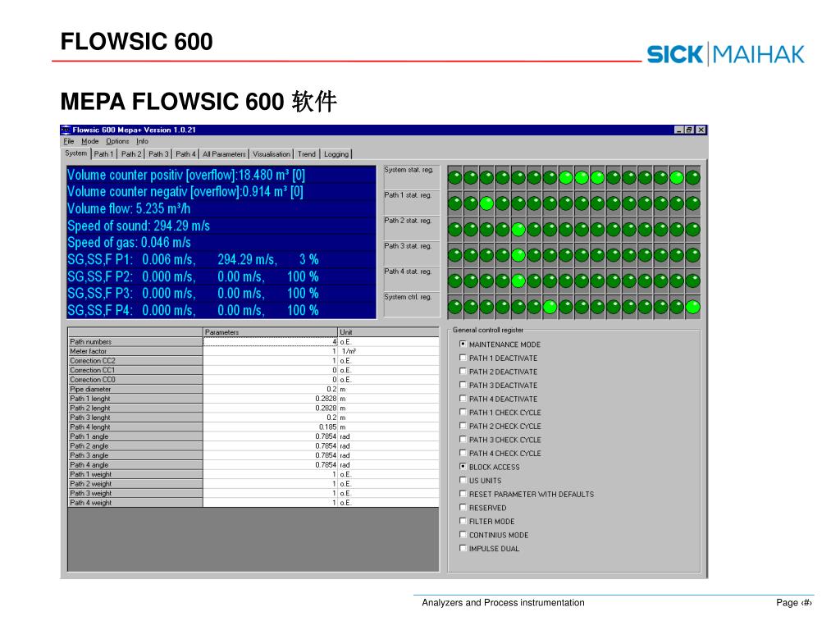This screenshot has height=630, width=840.
Task: Select the Path 4 weight row label
Action: 135,503
